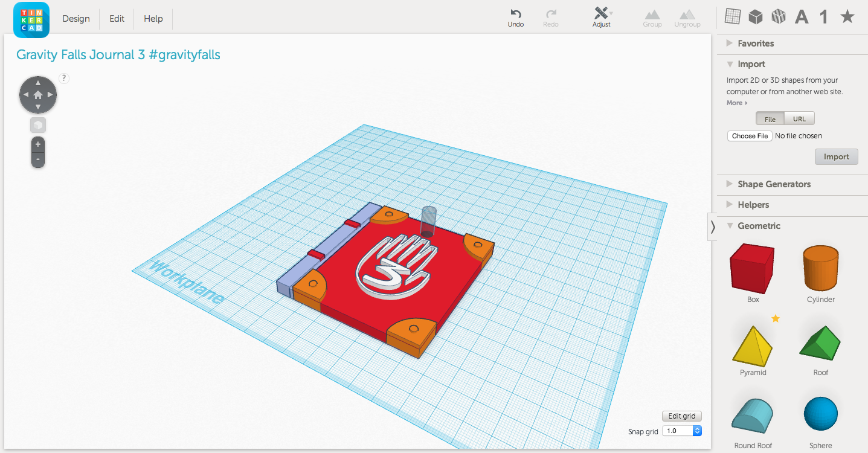Switch import source to URL
868x453 pixels.
(x=799, y=119)
